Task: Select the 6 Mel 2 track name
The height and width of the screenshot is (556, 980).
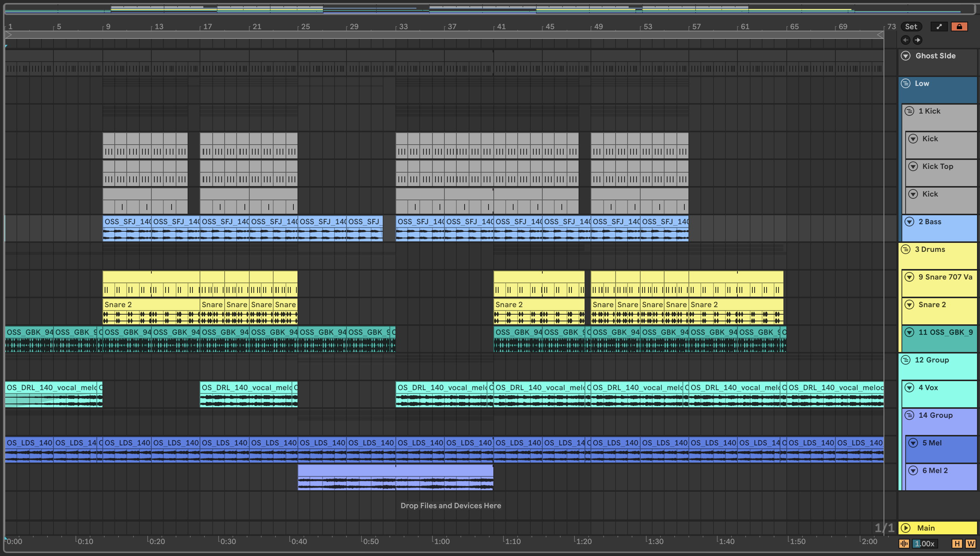Action: pos(935,470)
